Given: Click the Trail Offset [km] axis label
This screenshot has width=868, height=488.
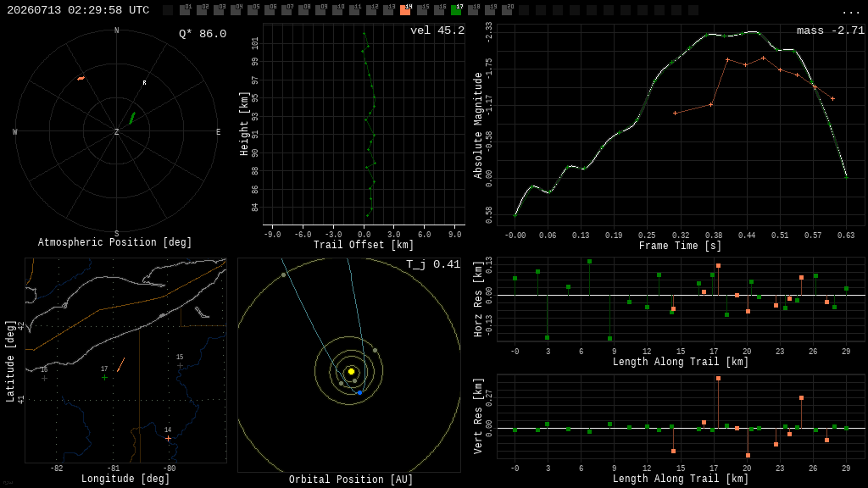Looking at the screenshot, I should (364, 245).
